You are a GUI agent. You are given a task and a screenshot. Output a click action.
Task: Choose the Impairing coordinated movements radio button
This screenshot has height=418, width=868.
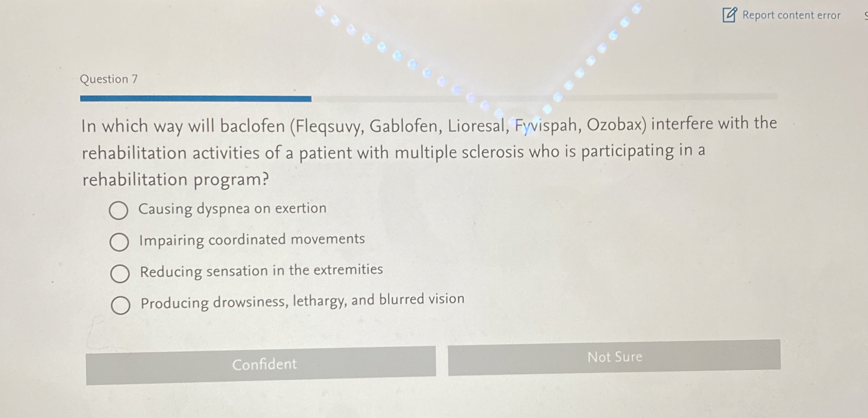tap(119, 242)
